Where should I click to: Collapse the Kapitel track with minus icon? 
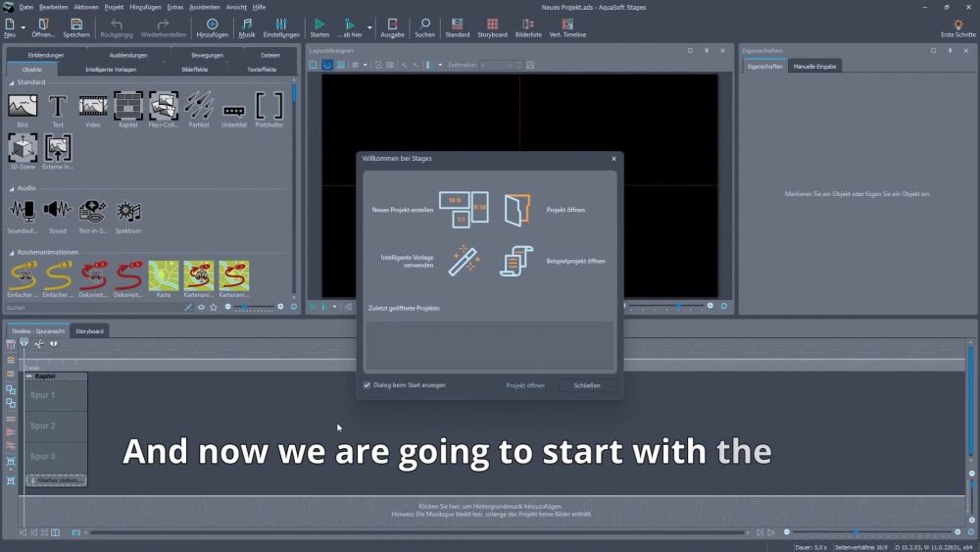[29, 376]
